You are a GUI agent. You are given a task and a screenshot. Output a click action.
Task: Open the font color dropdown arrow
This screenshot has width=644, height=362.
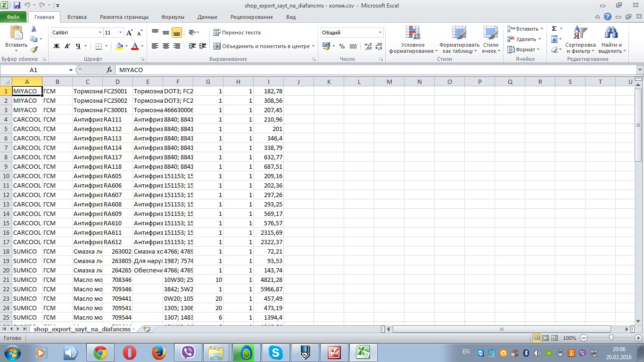[x=142, y=46]
